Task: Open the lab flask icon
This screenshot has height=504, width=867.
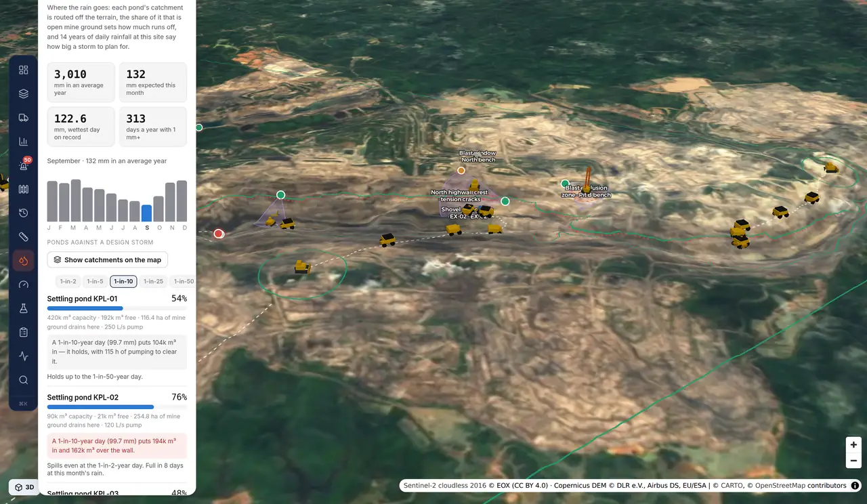Action: (24, 308)
